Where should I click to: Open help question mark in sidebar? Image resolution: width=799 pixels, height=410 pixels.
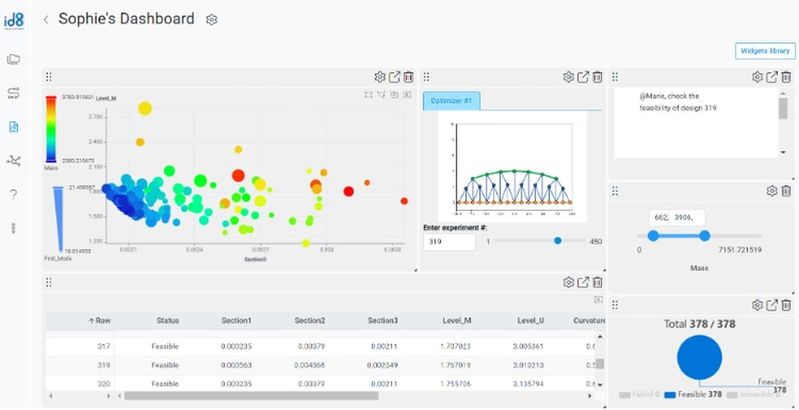pos(13,194)
